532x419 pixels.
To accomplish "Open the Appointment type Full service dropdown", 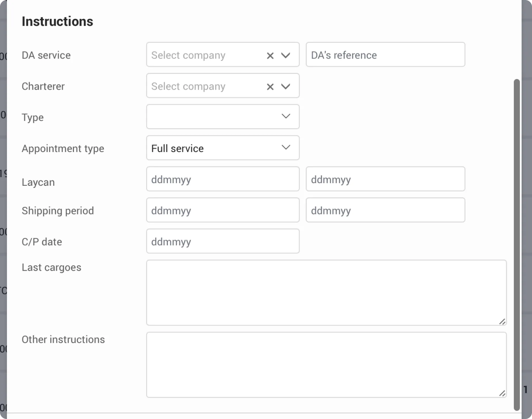I will [x=223, y=148].
